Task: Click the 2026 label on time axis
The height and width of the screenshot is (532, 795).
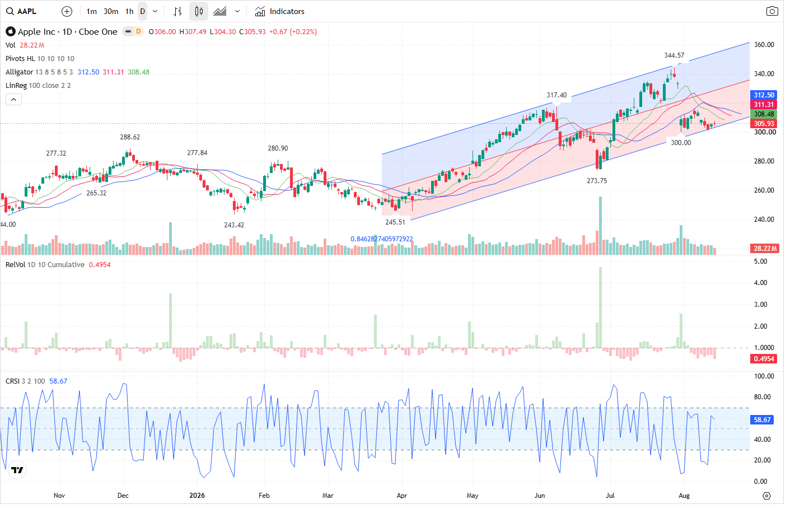Action: [197, 496]
